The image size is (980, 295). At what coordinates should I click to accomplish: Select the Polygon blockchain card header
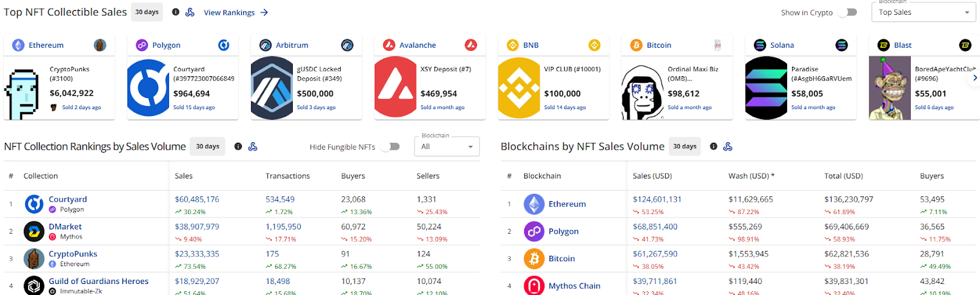pyautogui.click(x=166, y=45)
